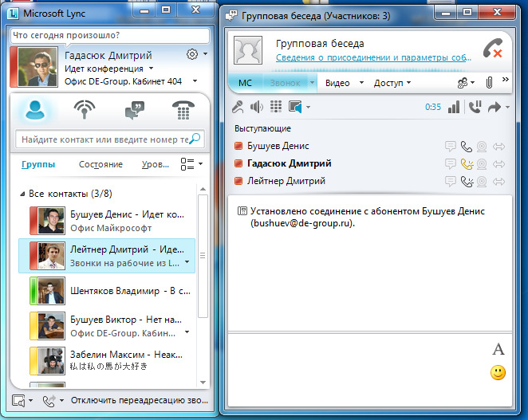Hang up the group call

[493, 49]
